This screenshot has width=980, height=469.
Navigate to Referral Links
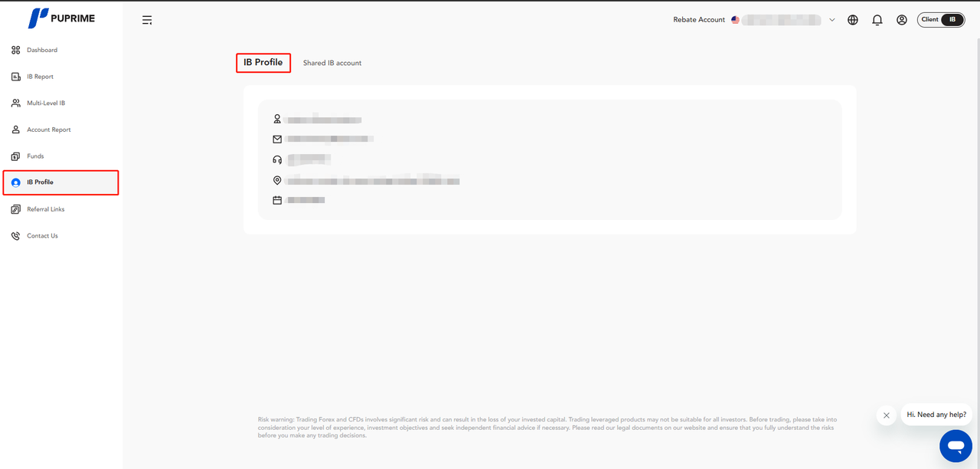click(45, 209)
